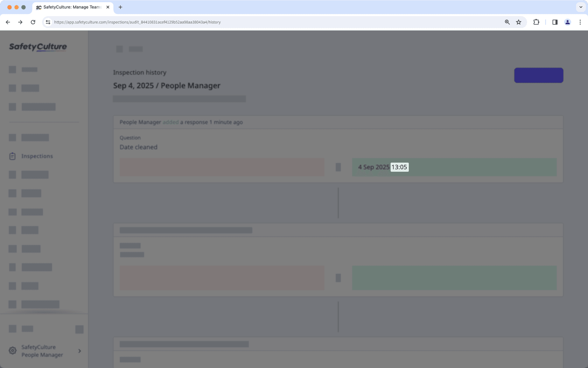Click the browser profile avatar icon
The height and width of the screenshot is (368, 588).
coord(567,22)
